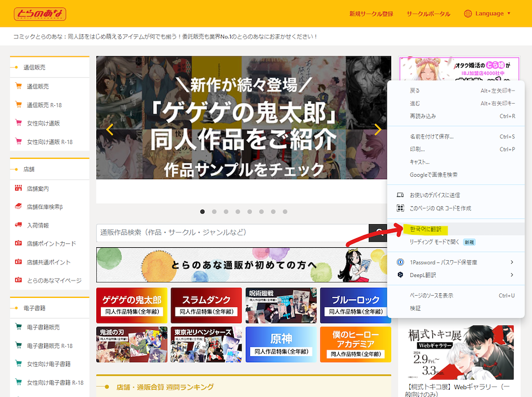Image resolution: width=532 pixels, height=397 pixels.
Task: Click the globe icon beside Language
Action: point(468,14)
